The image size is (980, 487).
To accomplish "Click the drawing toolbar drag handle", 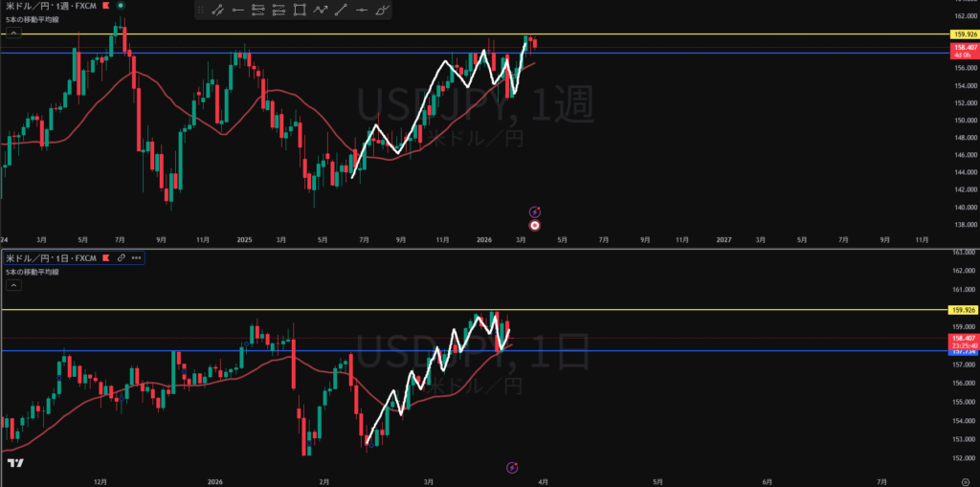I will click(200, 11).
